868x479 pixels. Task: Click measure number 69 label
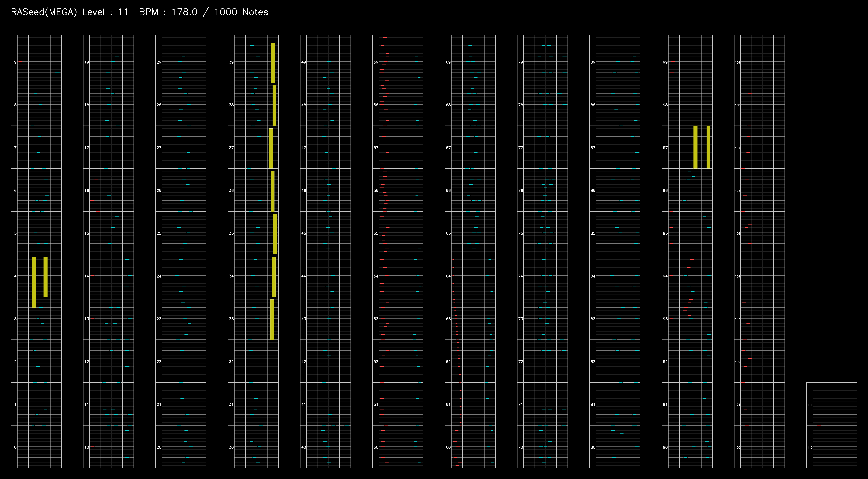pos(448,62)
